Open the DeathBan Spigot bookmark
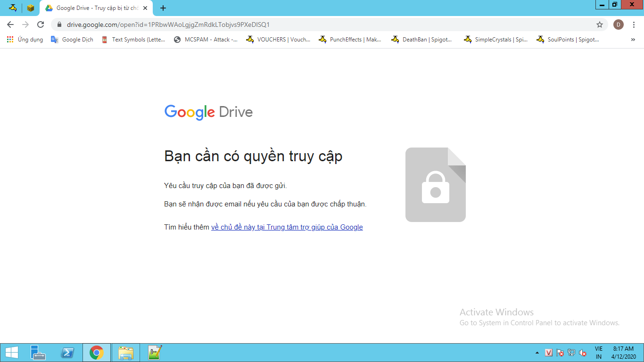 point(421,40)
